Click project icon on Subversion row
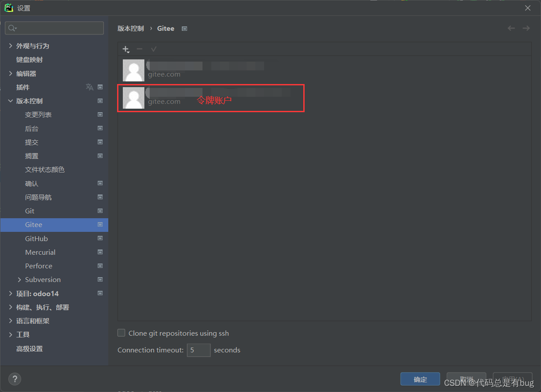 pos(100,279)
